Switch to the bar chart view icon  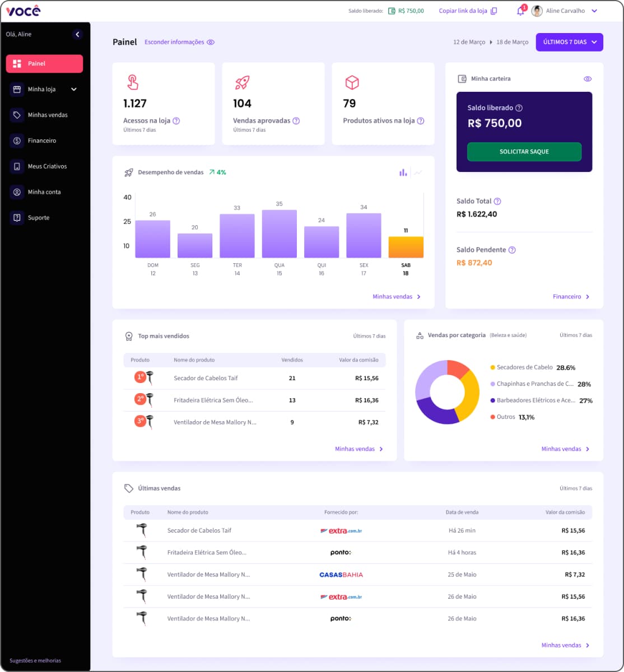click(403, 172)
